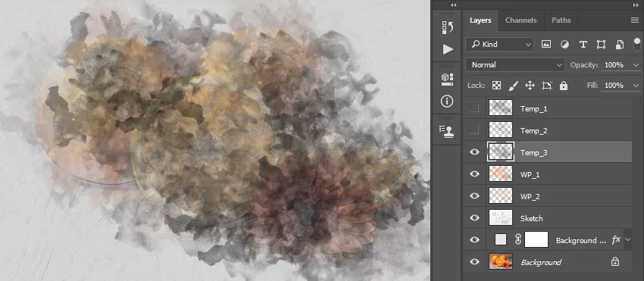The height and width of the screenshot is (281, 644).
Task: Hide the WP_2 layer
Action: click(474, 196)
